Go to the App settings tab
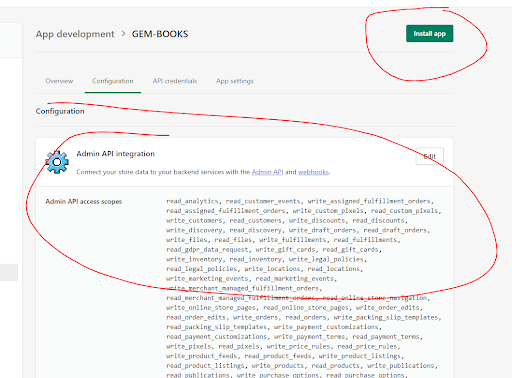512x378 pixels. click(x=235, y=81)
